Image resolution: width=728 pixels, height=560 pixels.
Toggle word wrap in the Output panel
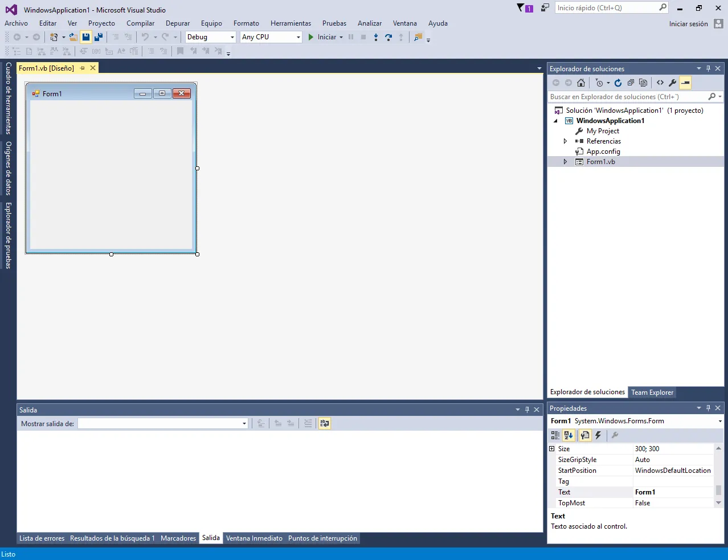[x=325, y=423]
